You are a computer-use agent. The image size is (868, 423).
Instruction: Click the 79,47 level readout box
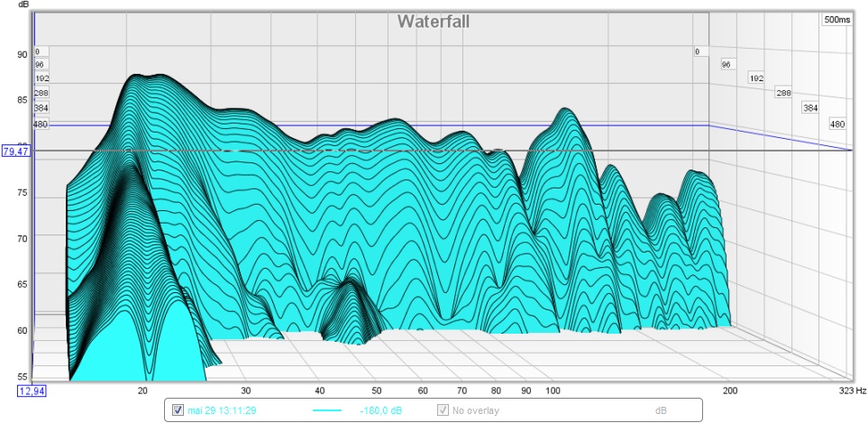pos(15,151)
